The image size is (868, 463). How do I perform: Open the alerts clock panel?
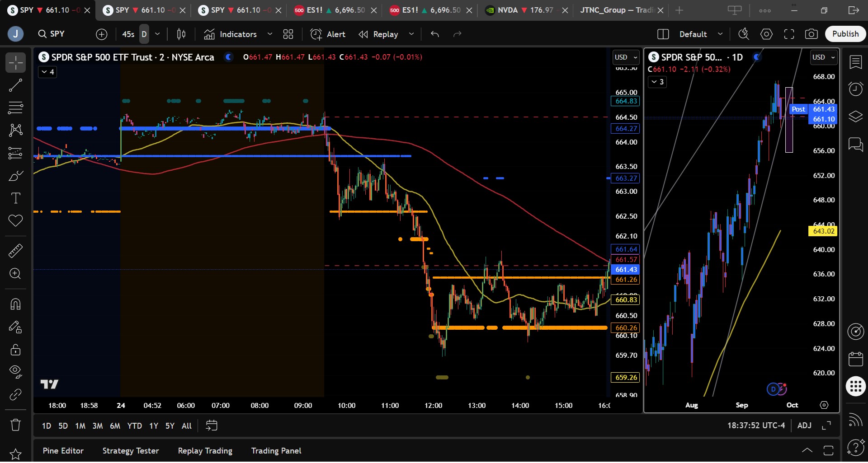coord(856,89)
